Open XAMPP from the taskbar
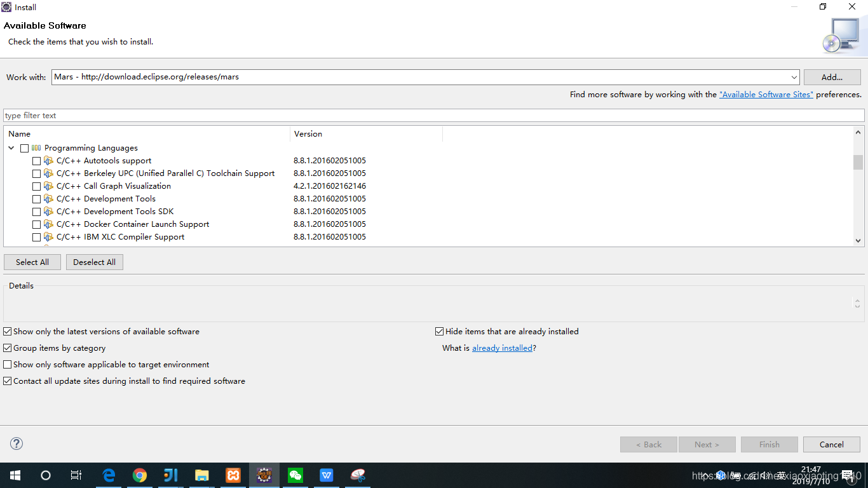The height and width of the screenshot is (488, 868). tap(233, 475)
